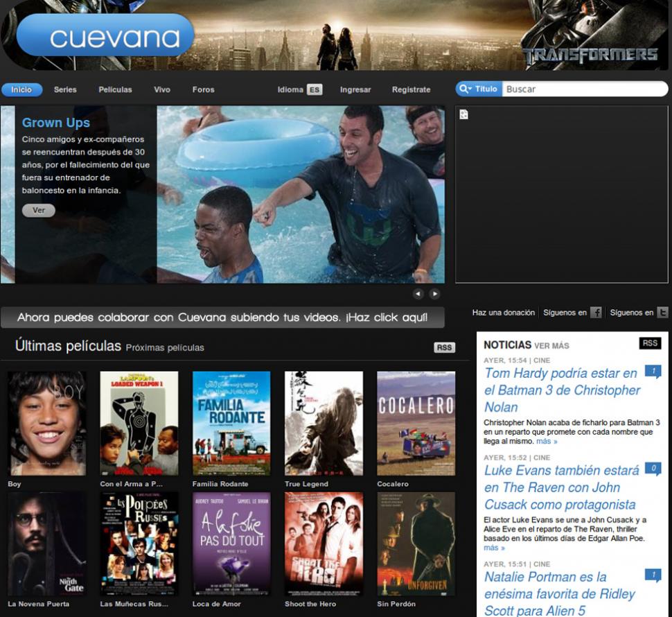The image size is (672, 617).
Task: Click the Twitter follow icon
Action: [662, 313]
